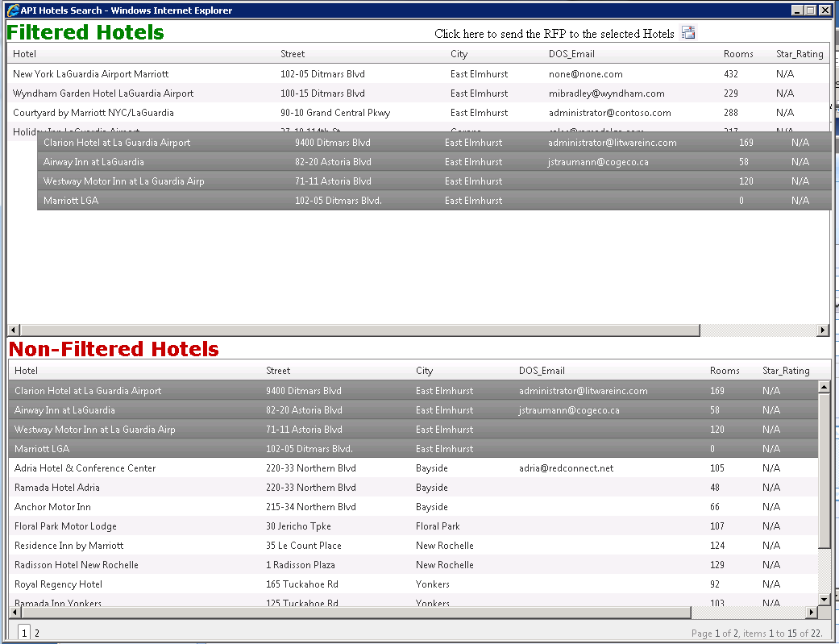Select the Residence Inn by Marriott row
The image size is (839, 644).
click(413, 545)
